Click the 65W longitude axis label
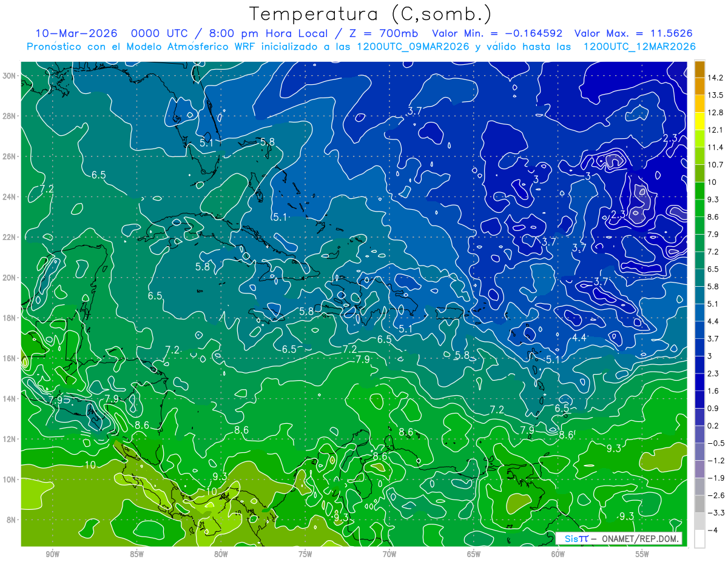The height and width of the screenshot is (562, 728). [x=474, y=554]
